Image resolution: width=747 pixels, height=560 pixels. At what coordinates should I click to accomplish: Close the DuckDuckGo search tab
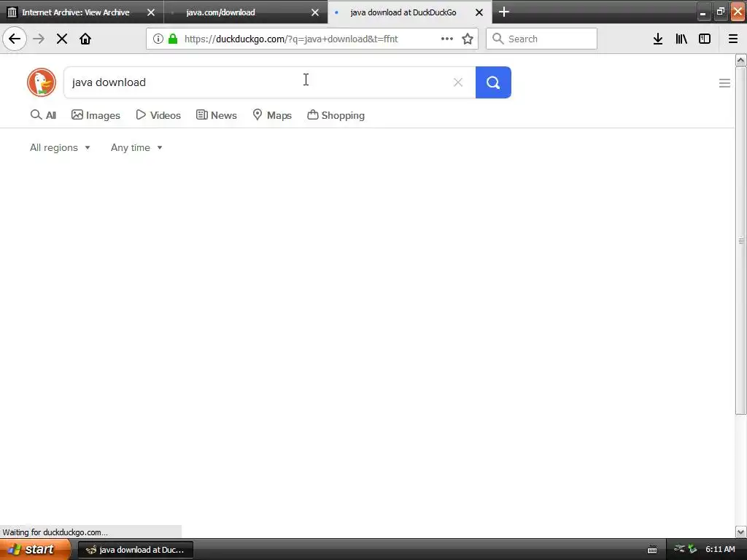click(479, 12)
